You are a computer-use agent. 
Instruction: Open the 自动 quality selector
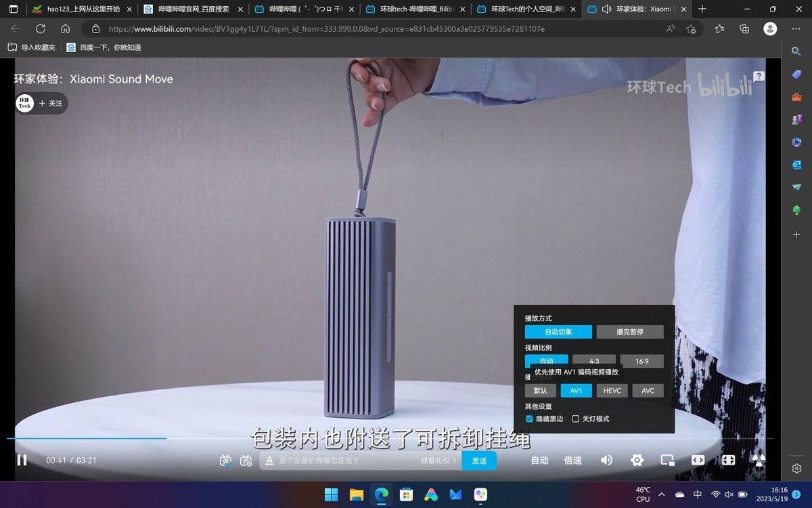click(x=539, y=461)
